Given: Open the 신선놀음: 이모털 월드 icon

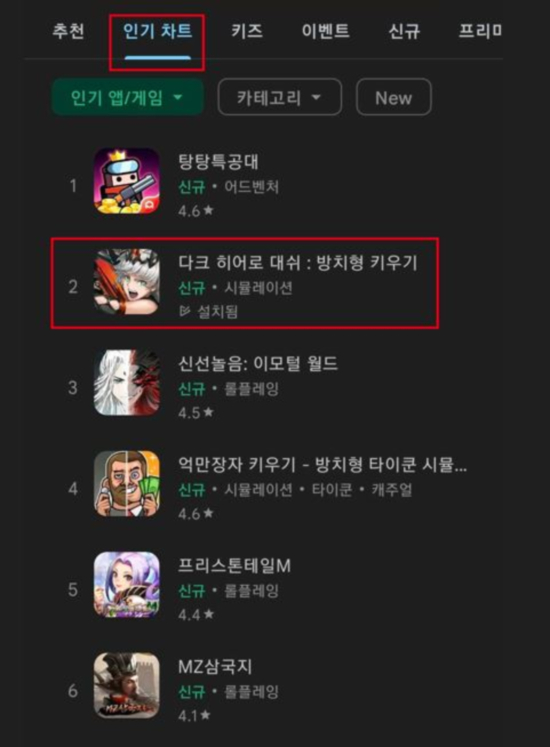Looking at the screenshot, I should pos(127,383).
